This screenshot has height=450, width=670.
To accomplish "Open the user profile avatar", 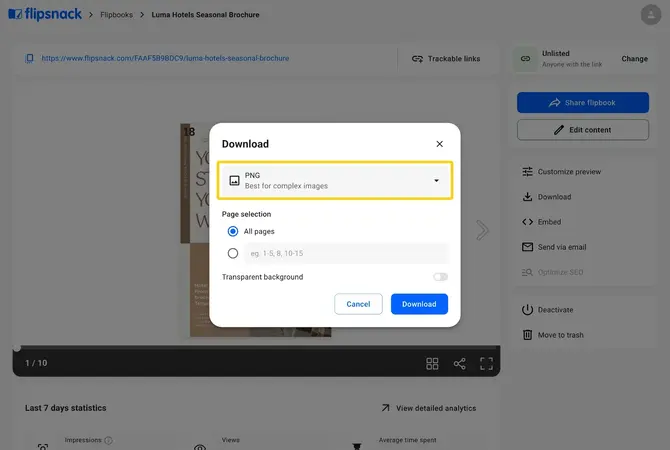I will 651,15.
